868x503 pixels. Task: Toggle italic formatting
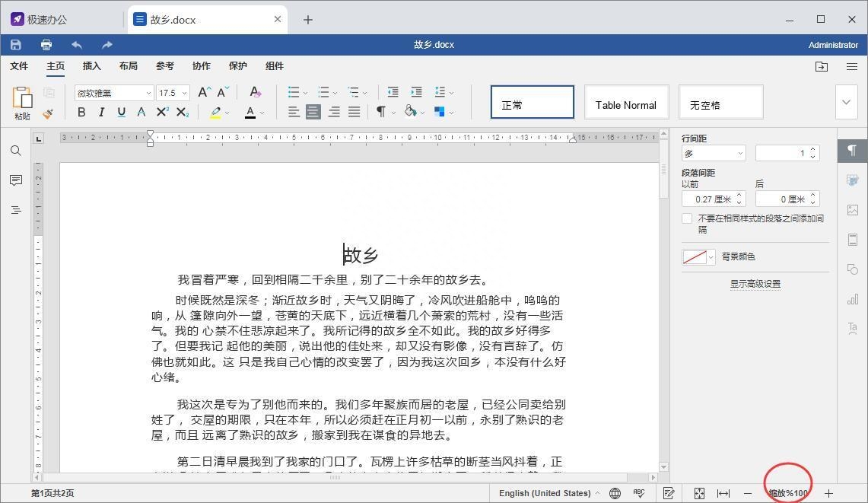point(101,112)
